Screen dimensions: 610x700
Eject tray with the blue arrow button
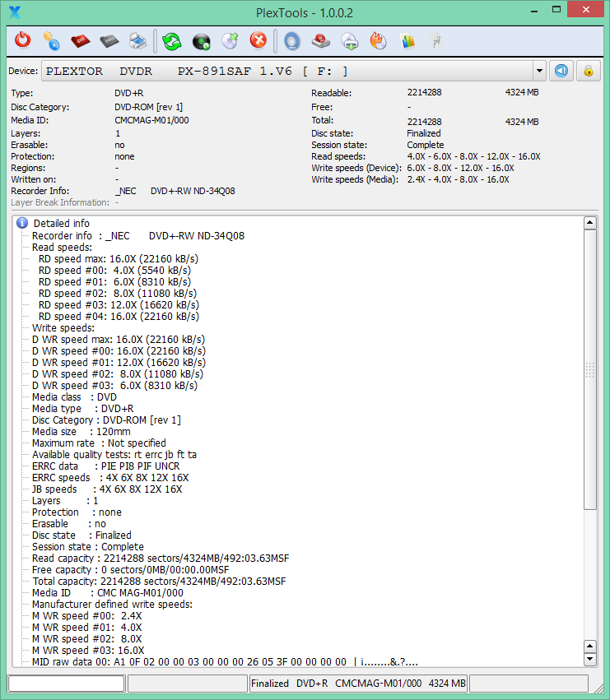point(561,71)
